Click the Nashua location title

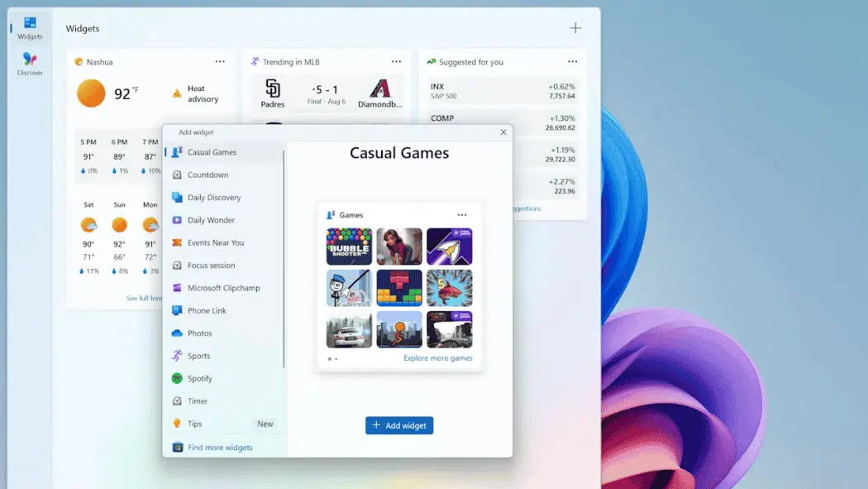(100, 62)
